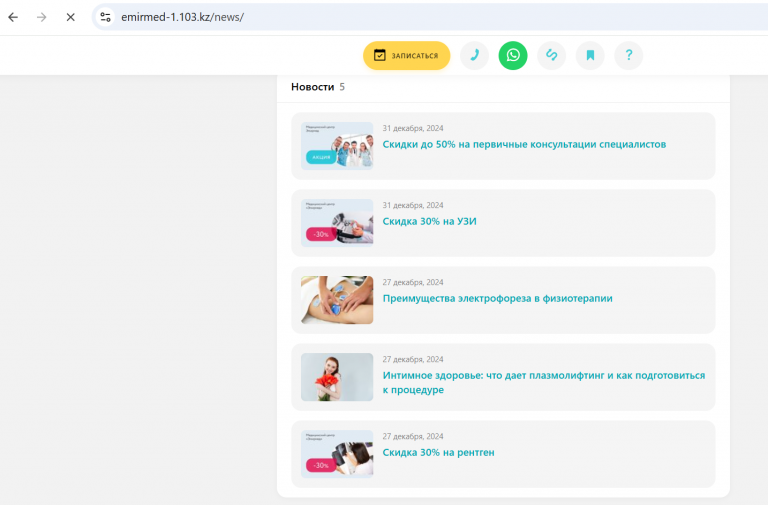Click the ultrasound discount thumbnail
The height and width of the screenshot is (505, 768).
pyautogui.click(x=337, y=223)
